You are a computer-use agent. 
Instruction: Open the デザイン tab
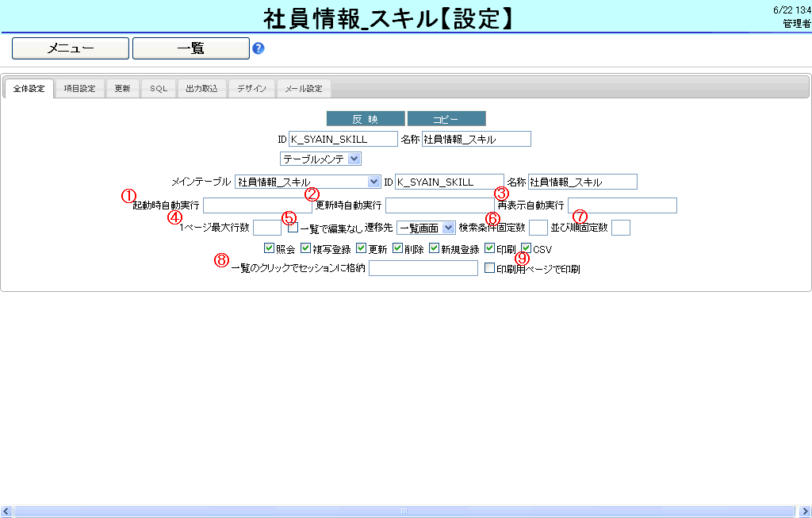(251, 89)
